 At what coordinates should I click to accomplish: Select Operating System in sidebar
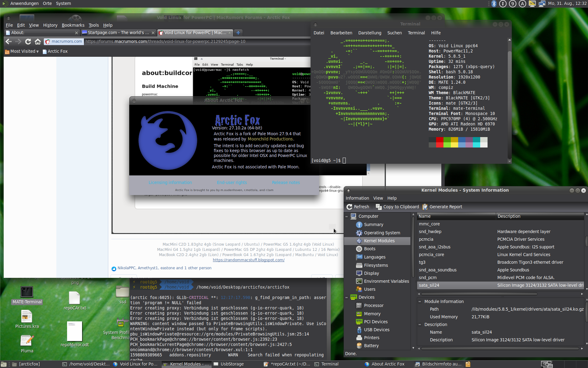tap(382, 233)
